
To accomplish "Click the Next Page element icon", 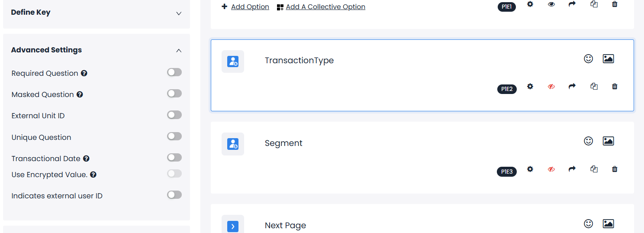I will click(233, 226).
